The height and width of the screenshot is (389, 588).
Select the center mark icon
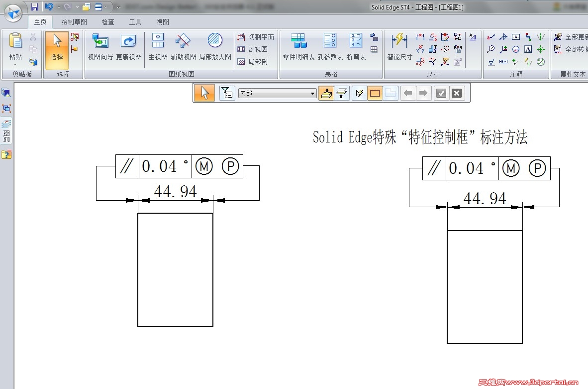pyautogui.click(x=540, y=49)
